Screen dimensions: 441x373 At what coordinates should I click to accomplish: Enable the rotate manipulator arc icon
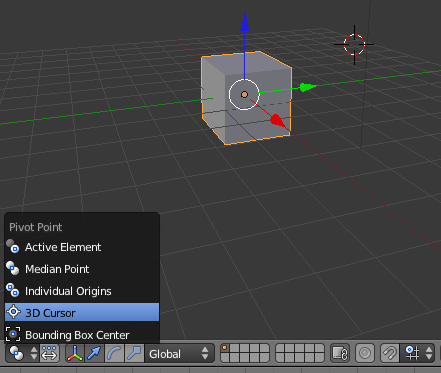click(x=114, y=353)
